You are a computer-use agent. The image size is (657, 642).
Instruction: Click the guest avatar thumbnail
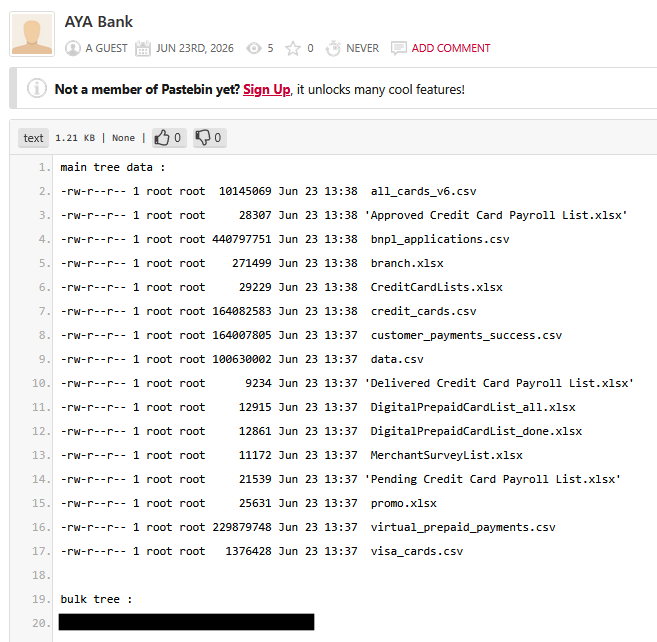pos(32,34)
